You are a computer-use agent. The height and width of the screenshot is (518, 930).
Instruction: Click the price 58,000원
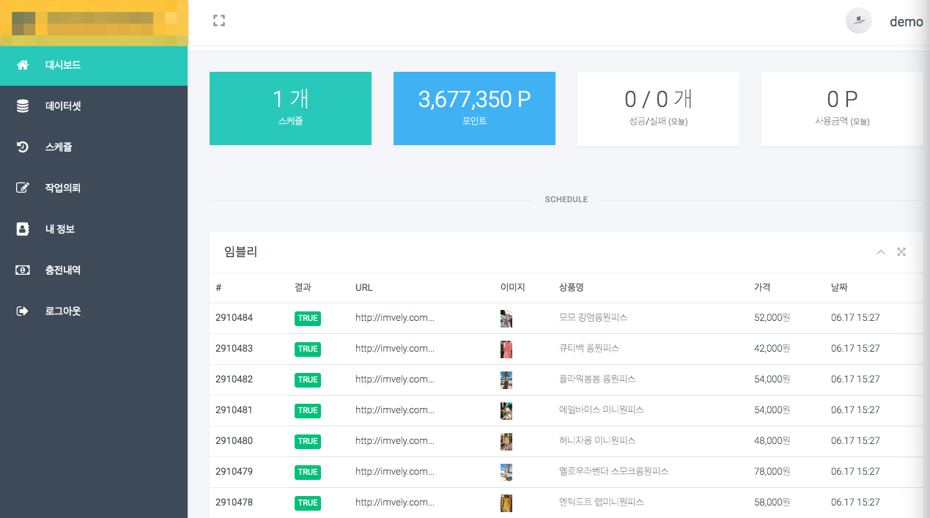coord(772,503)
